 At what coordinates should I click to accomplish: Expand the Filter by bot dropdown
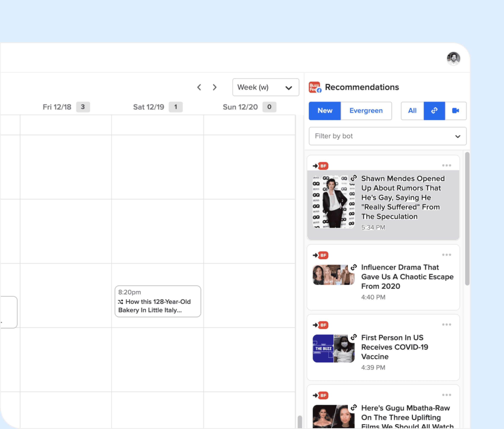pyautogui.click(x=387, y=136)
